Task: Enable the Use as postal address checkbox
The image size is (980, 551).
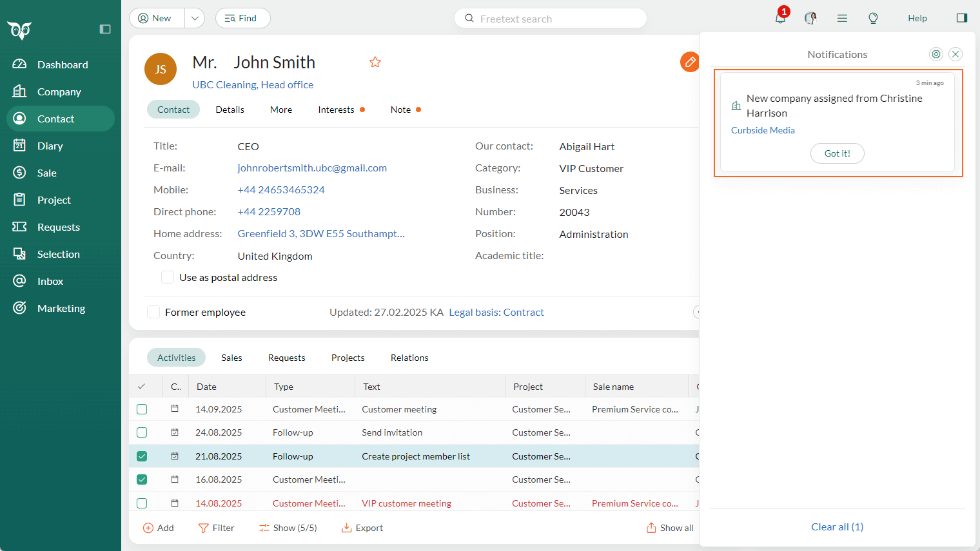Action: pos(168,277)
